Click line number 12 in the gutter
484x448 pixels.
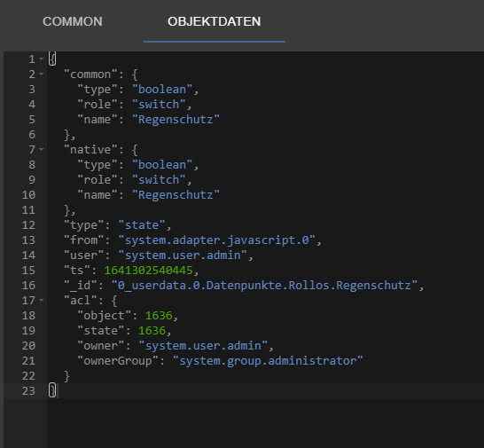coord(28,225)
